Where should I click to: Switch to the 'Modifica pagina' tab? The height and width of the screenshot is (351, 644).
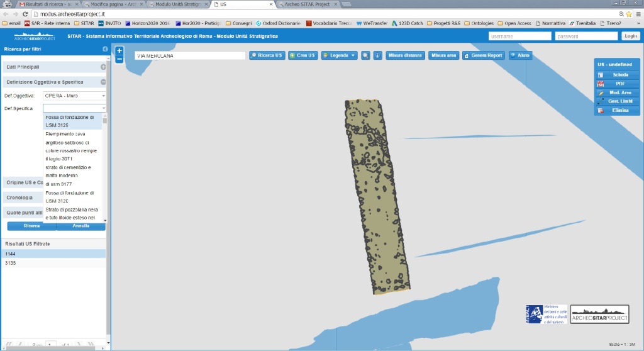[114, 4]
